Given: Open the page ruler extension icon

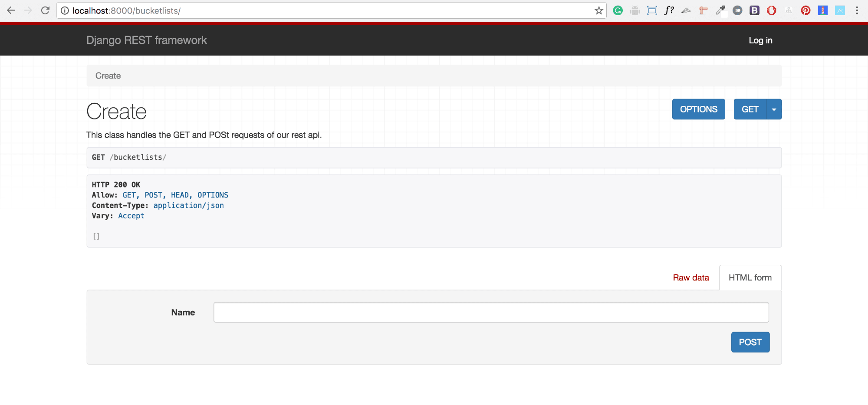Looking at the screenshot, I should click(704, 10).
